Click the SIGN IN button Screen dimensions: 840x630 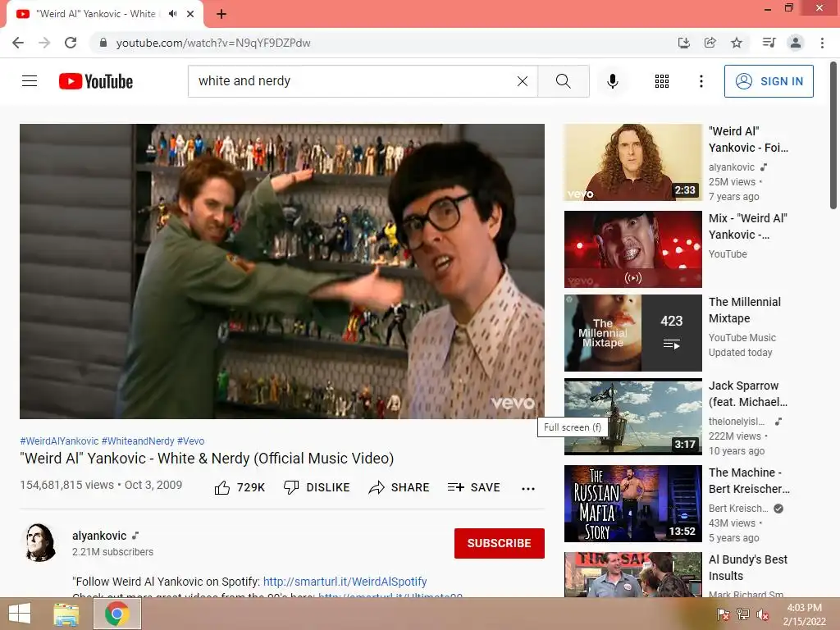769,81
